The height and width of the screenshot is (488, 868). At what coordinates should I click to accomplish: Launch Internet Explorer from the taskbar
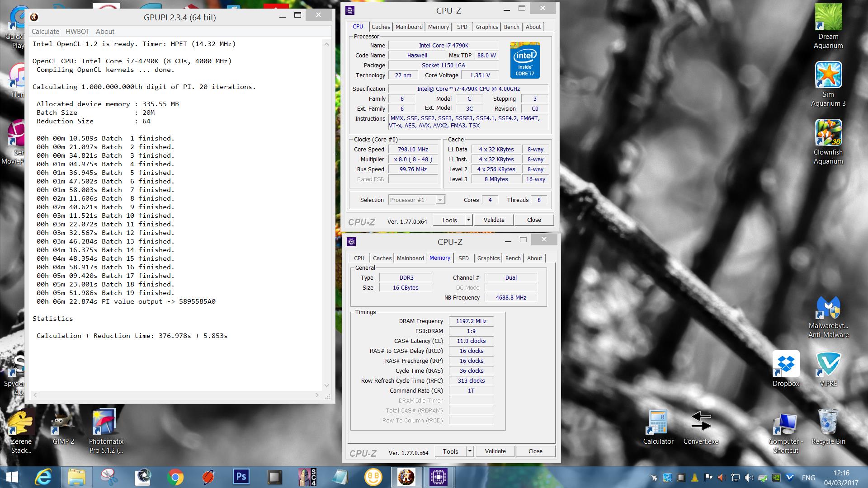coord(43,477)
